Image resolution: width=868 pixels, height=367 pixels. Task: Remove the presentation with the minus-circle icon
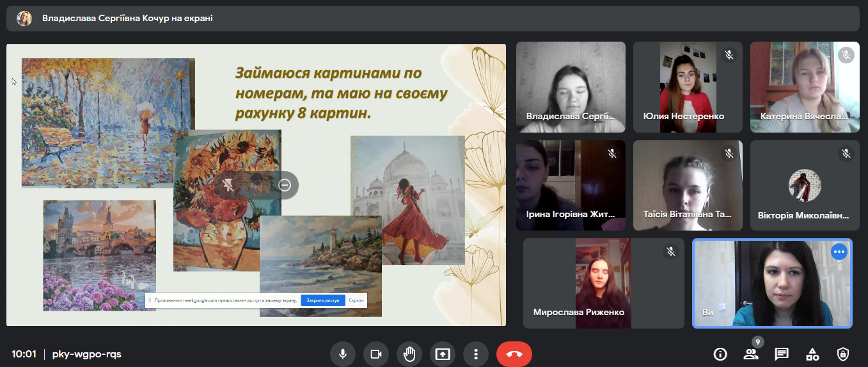pyautogui.click(x=285, y=185)
